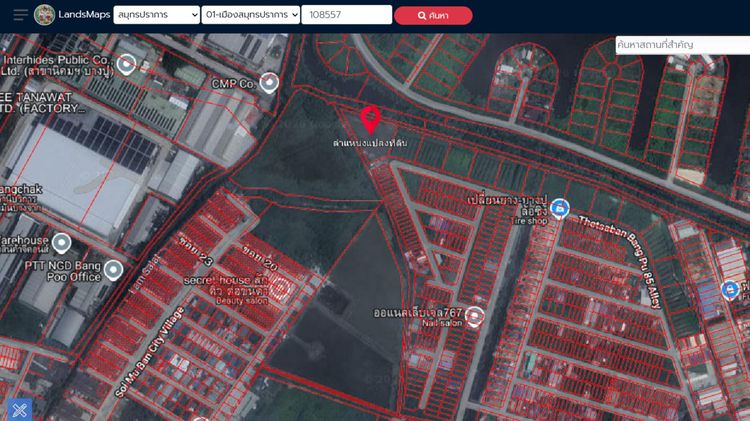Select the nail salon 767 marker
The image size is (750, 421).
click(x=475, y=317)
